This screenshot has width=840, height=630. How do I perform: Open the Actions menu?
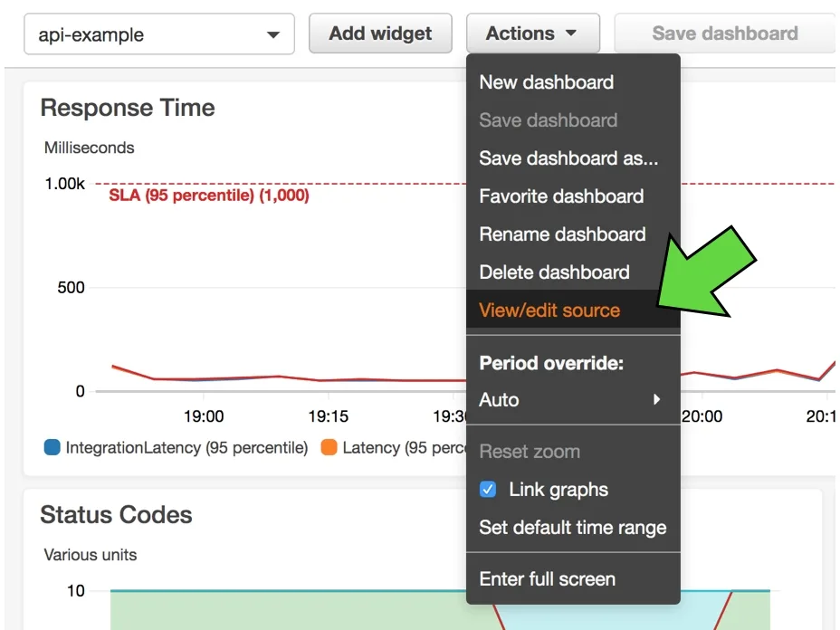coord(532,33)
